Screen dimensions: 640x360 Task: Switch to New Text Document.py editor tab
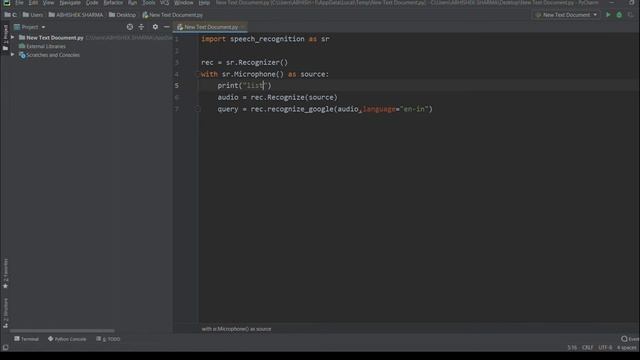(x=210, y=27)
